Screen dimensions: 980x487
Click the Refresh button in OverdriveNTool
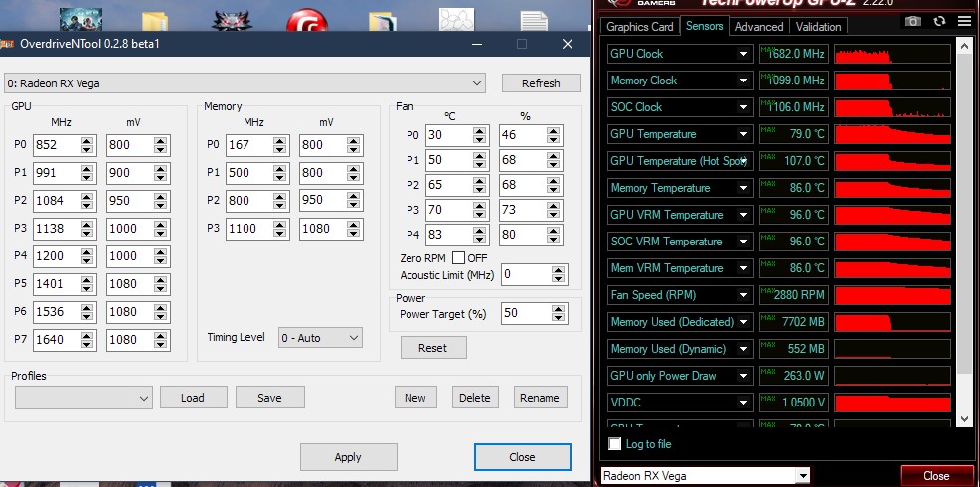pos(541,83)
